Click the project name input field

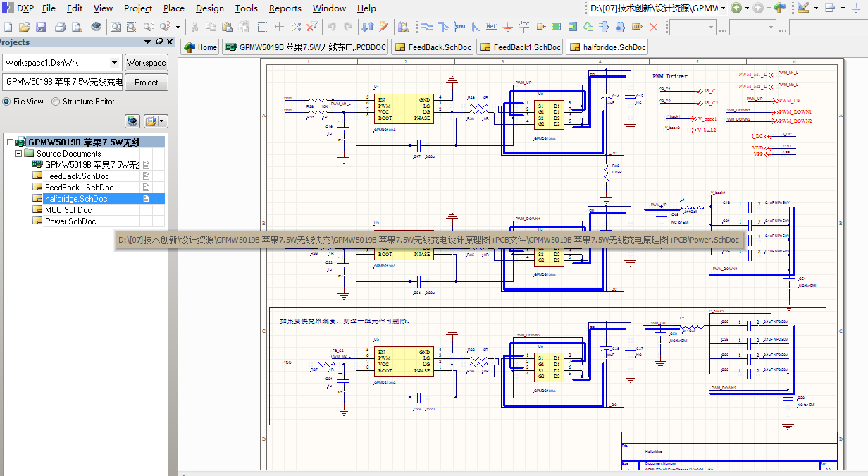(62, 83)
